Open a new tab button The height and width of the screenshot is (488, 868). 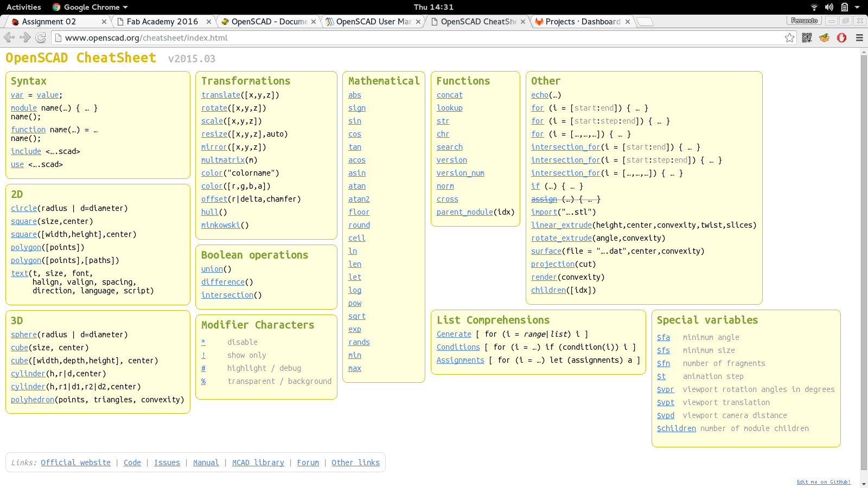coord(644,22)
